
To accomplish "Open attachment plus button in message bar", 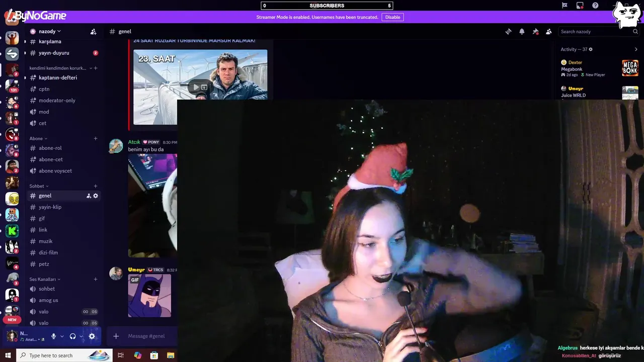I will (x=116, y=336).
